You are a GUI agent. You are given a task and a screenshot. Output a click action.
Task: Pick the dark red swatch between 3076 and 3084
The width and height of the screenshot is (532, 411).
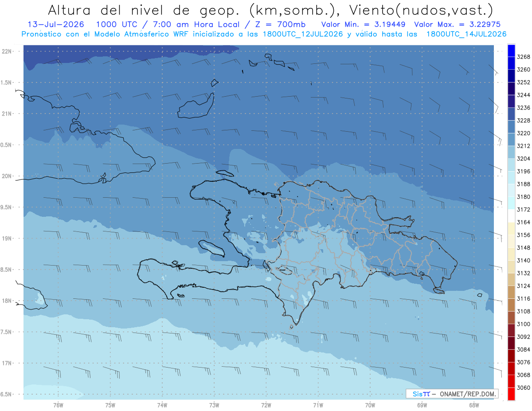(511, 356)
